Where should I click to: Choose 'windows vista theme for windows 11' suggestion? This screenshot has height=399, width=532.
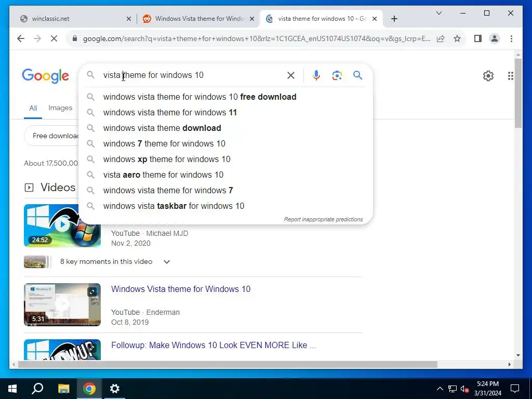point(225,113)
